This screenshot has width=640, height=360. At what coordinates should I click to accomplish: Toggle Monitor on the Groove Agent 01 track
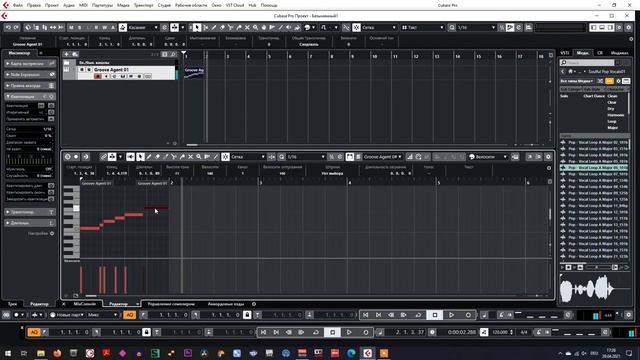pyautogui.click(x=106, y=76)
